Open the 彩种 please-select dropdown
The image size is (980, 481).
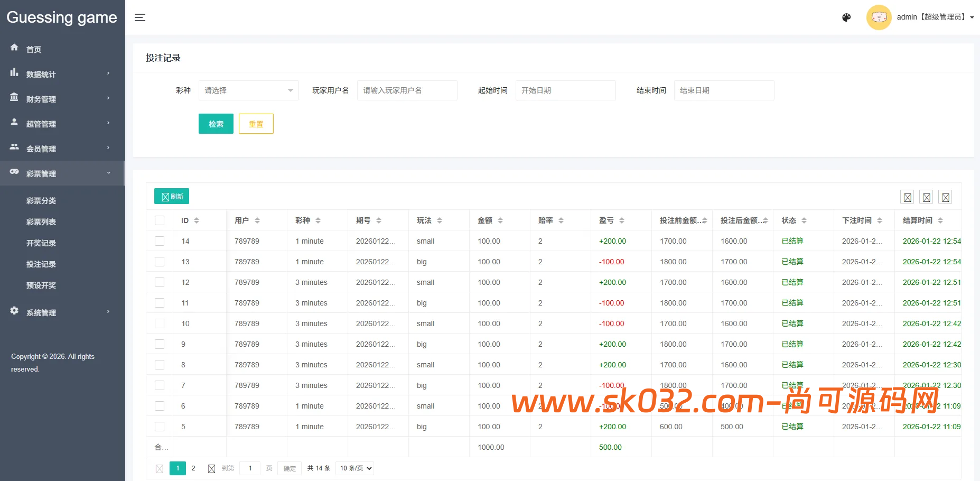(x=248, y=90)
